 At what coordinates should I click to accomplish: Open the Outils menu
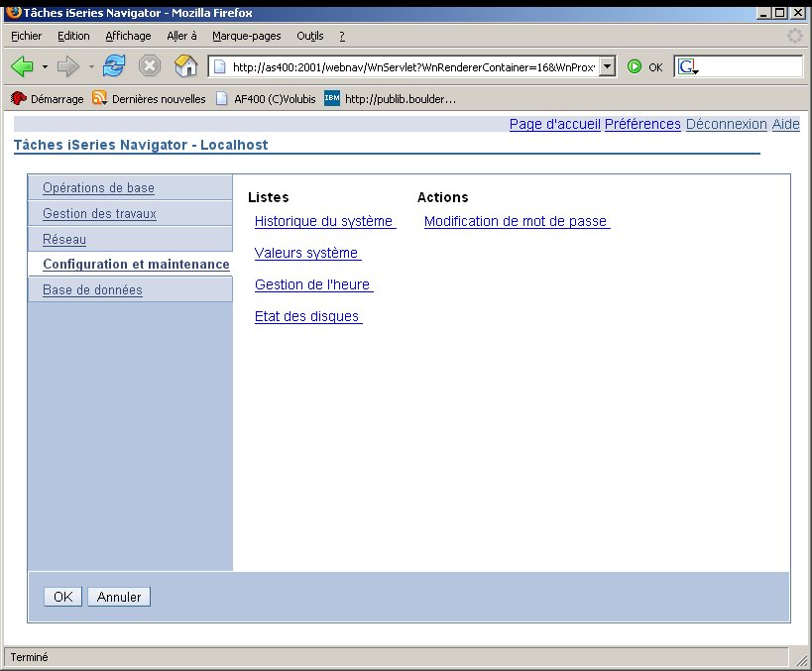point(310,36)
